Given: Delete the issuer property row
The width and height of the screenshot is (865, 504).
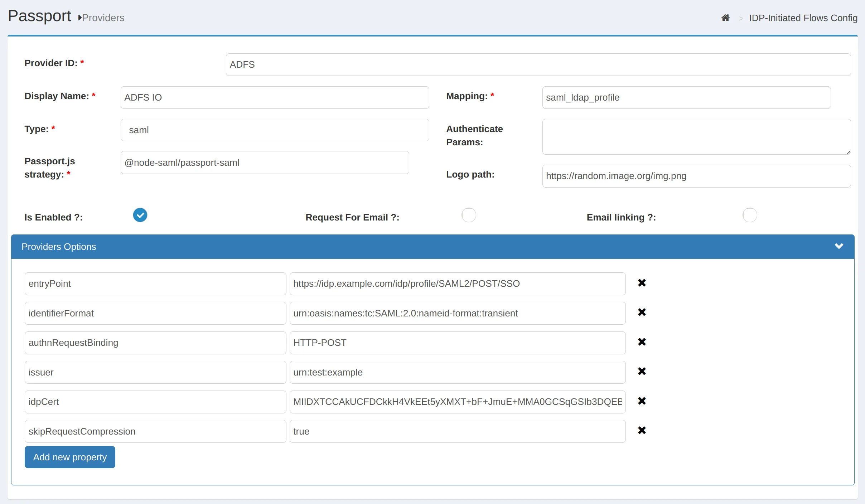Looking at the screenshot, I should (642, 371).
